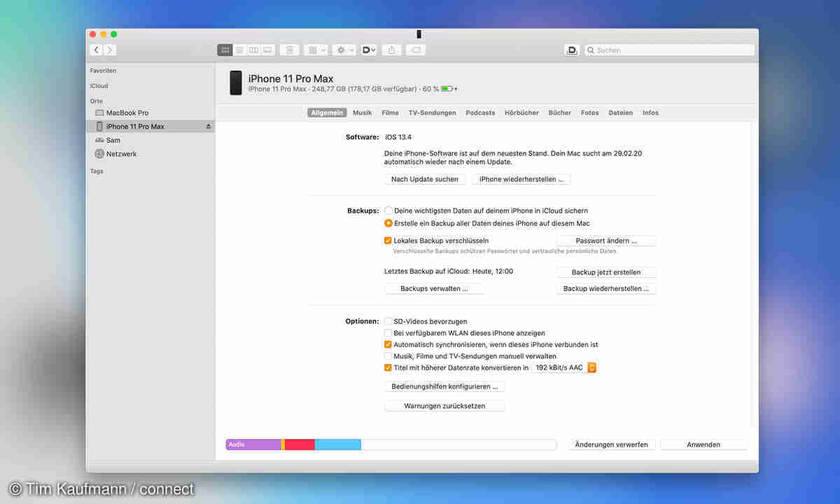Click the Suchen search field
The width and height of the screenshot is (840, 504).
point(668,50)
